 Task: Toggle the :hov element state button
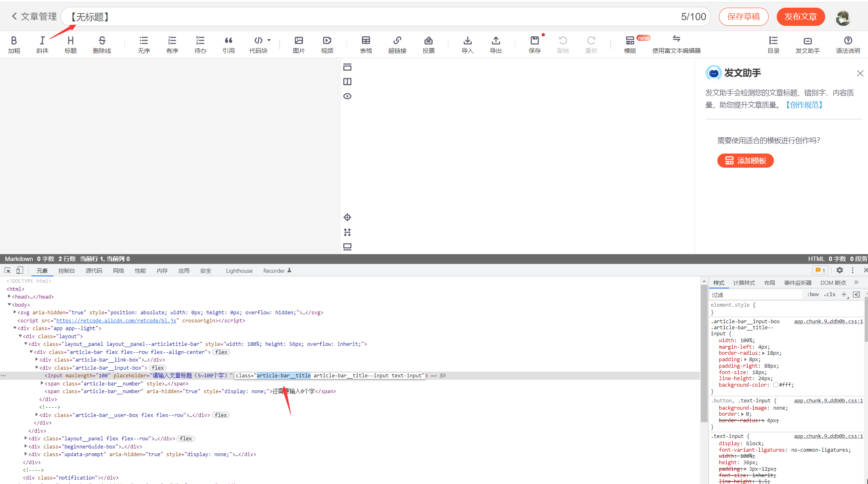point(813,295)
